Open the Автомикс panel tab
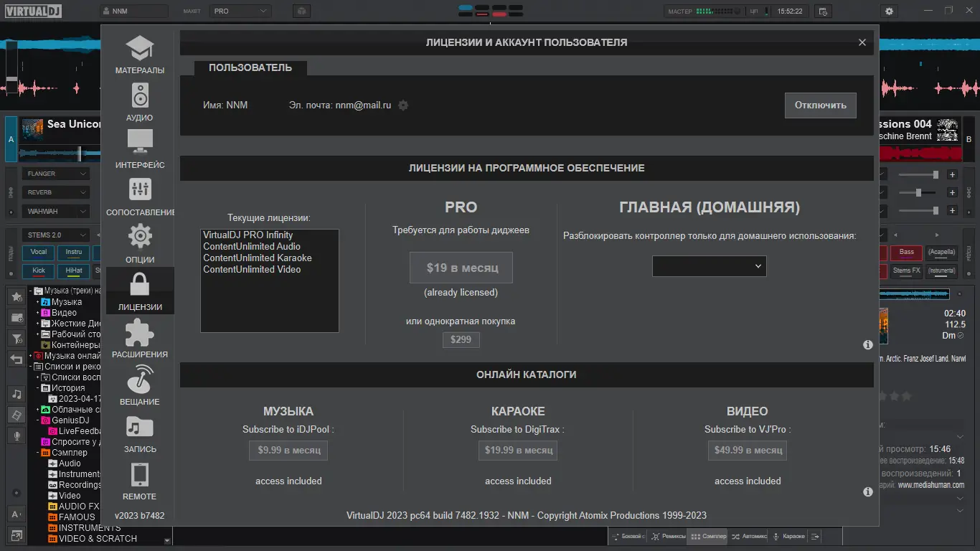Screen dimensions: 980x551 coord(749,536)
